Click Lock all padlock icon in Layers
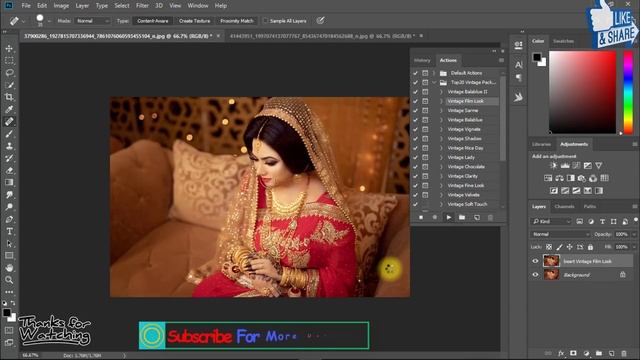The height and width of the screenshot is (360, 640). click(x=590, y=247)
